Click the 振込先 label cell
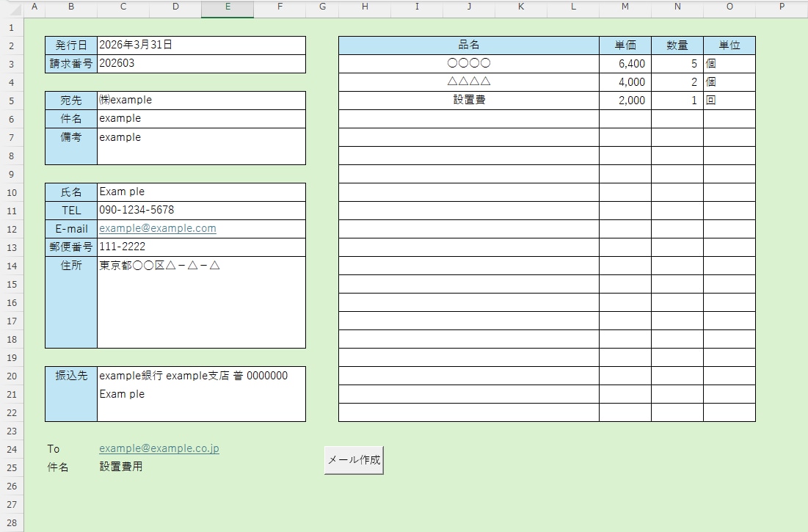This screenshot has height=532, width=808. click(71, 394)
